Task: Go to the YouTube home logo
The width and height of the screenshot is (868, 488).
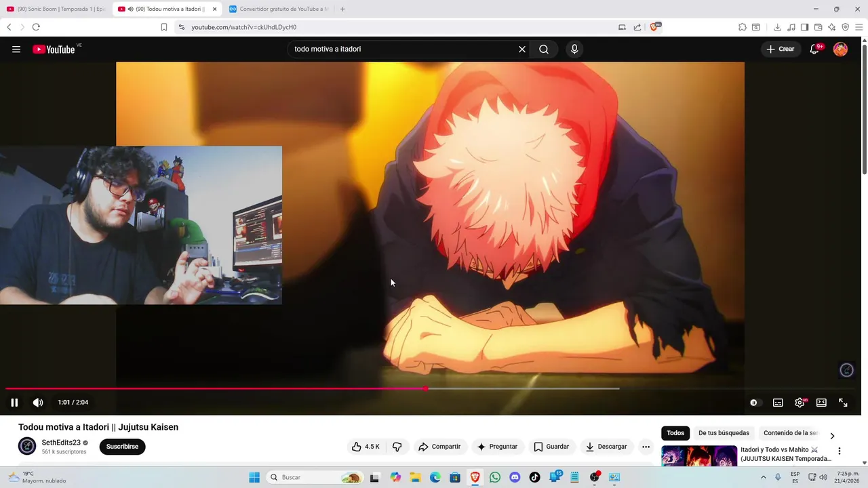Action: [x=54, y=49]
